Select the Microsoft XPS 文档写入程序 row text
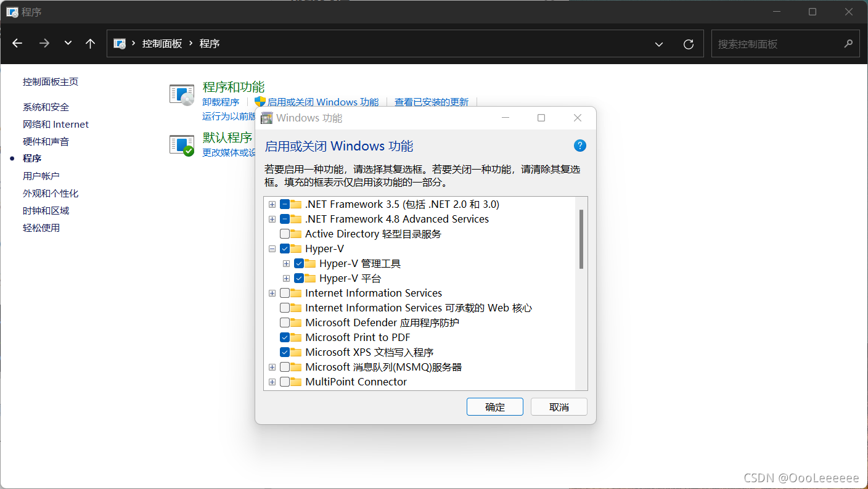This screenshot has height=489, width=868. click(x=369, y=352)
